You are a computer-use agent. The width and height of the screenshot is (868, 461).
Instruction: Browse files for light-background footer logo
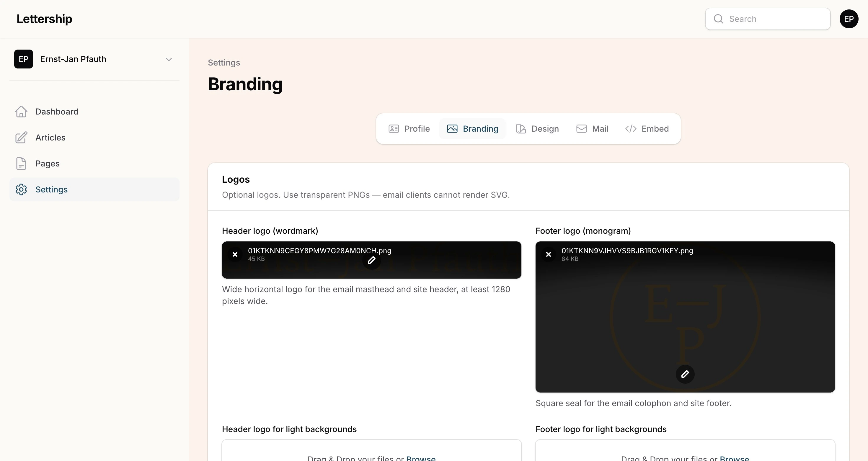(734, 458)
